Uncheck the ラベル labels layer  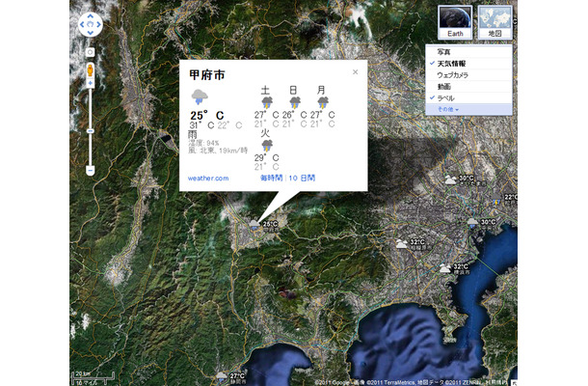468,98
